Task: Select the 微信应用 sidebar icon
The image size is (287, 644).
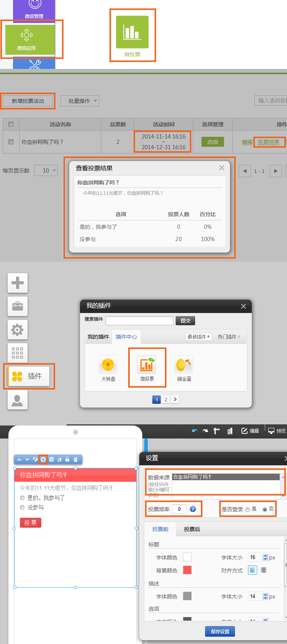Action: coord(26,39)
